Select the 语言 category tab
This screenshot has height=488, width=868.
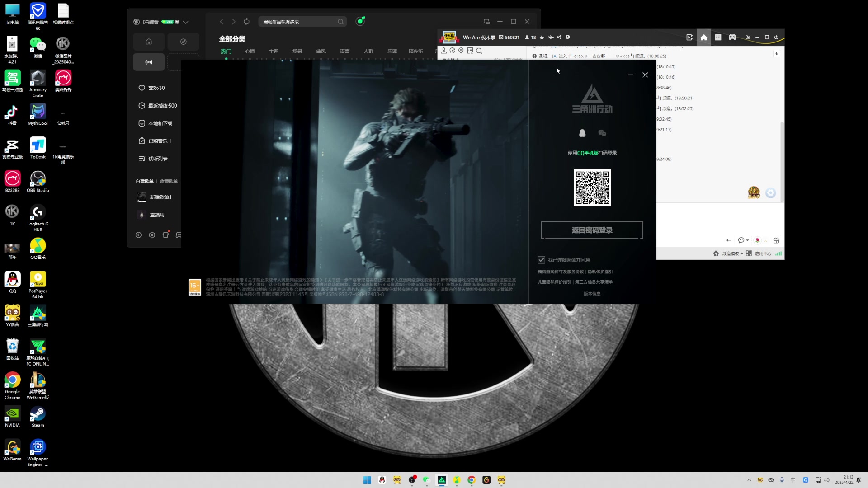point(344,51)
